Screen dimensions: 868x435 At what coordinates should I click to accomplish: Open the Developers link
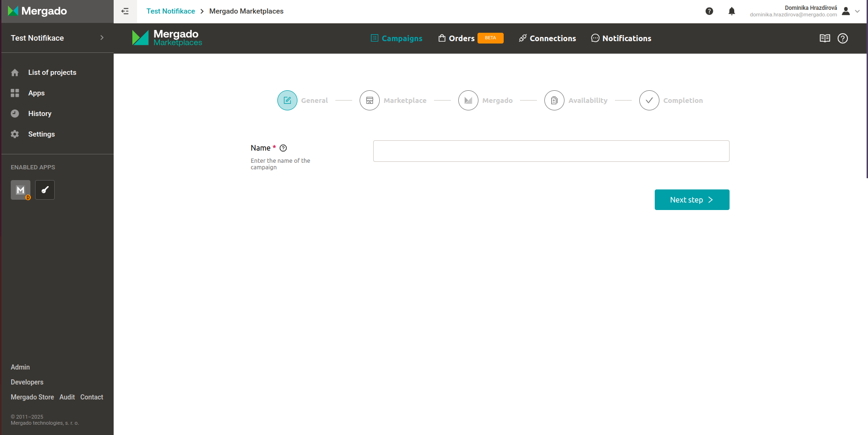click(27, 382)
